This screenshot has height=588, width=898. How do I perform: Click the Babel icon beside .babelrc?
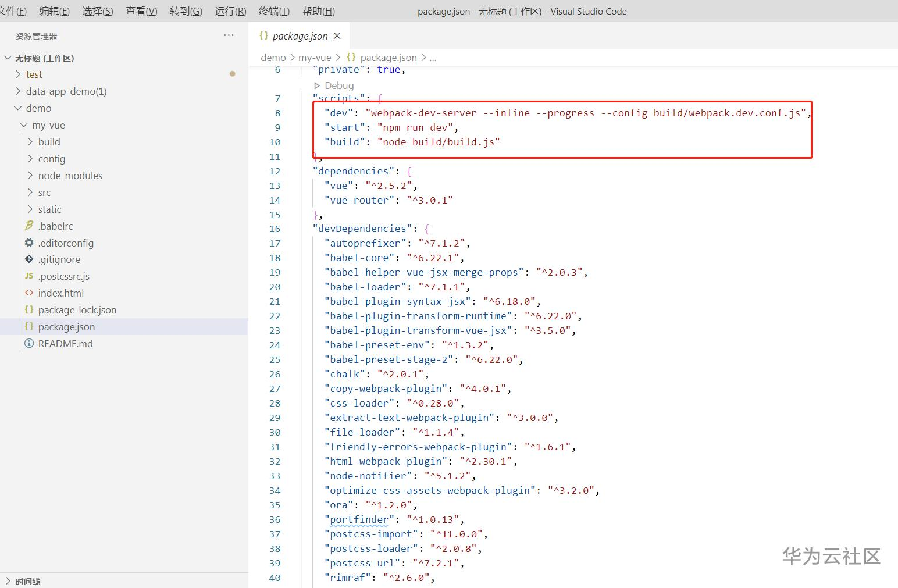(x=29, y=226)
